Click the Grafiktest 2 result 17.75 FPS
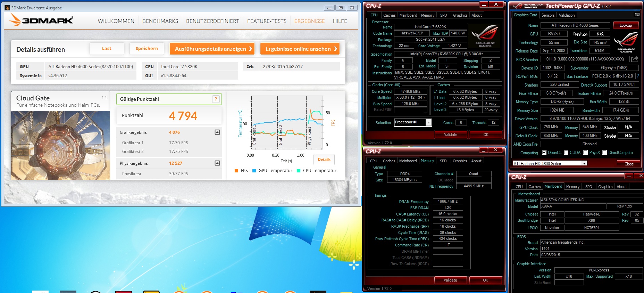This screenshot has height=293, width=644. pyautogui.click(x=178, y=152)
